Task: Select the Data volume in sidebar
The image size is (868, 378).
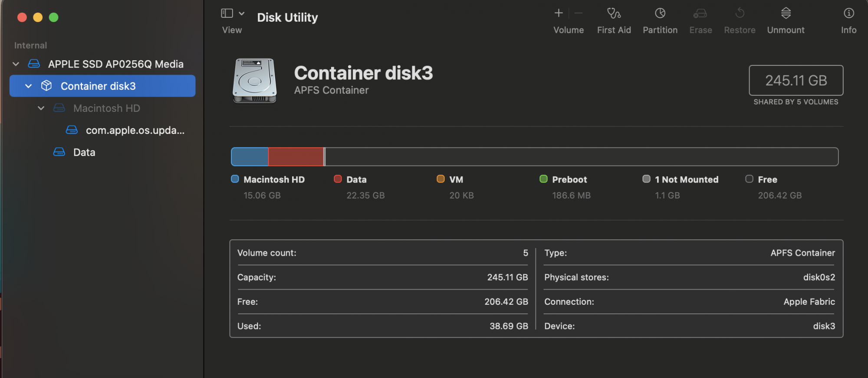Action: (84, 153)
